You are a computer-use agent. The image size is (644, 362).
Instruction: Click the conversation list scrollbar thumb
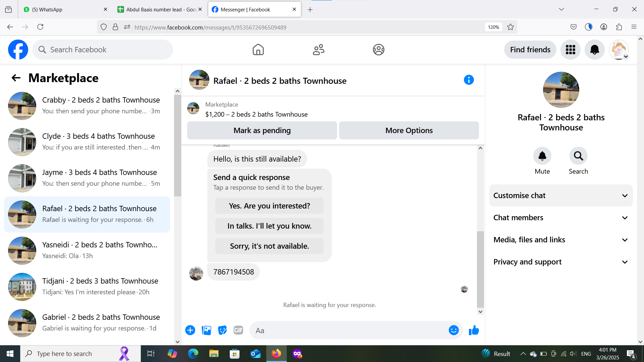(177, 146)
